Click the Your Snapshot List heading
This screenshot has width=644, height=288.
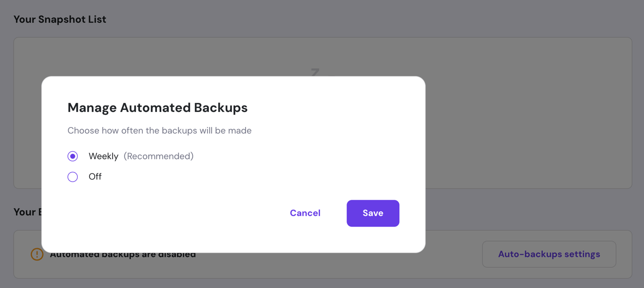(x=59, y=19)
